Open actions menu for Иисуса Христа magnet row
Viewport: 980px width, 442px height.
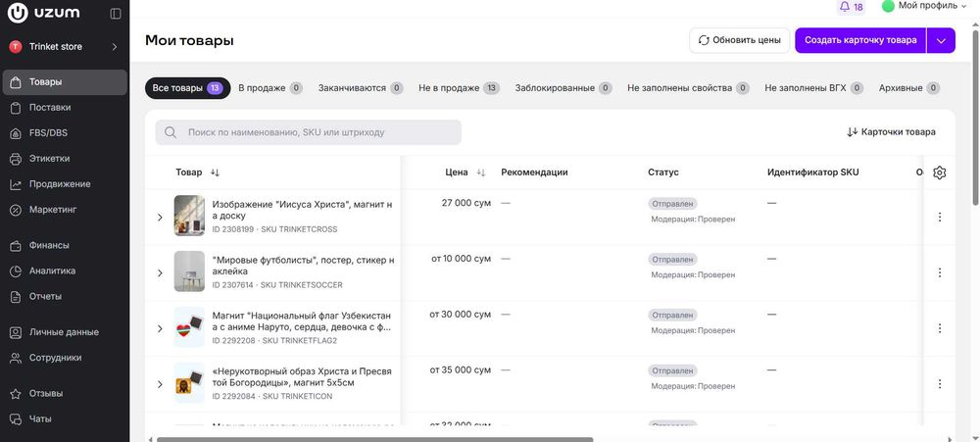(940, 217)
